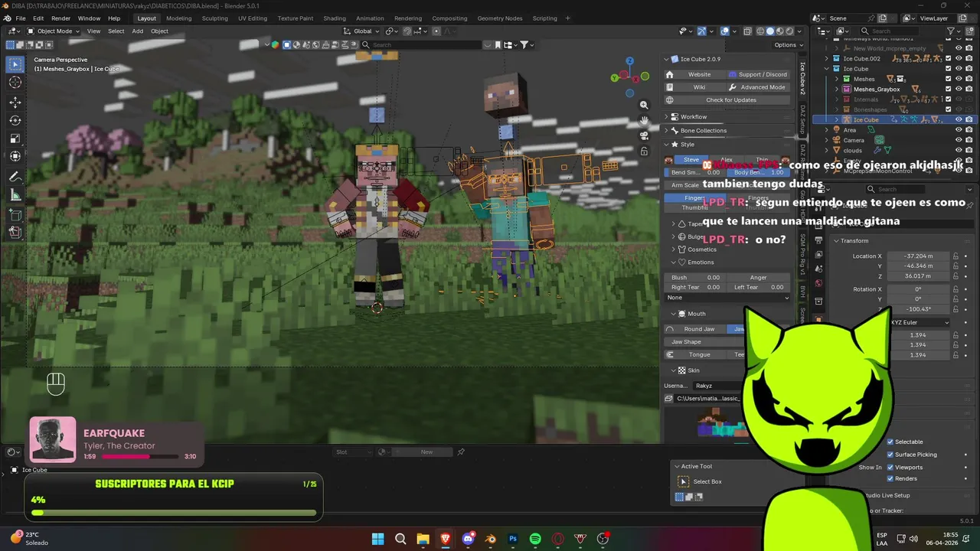Switch to the Modeling workspace tab
Screen dimensions: 980x551
point(178,18)
